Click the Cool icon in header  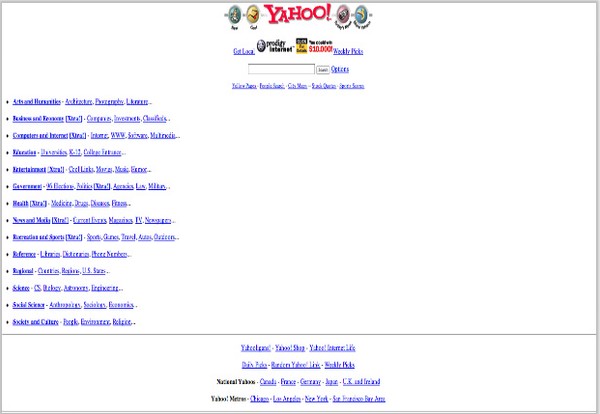253,14
